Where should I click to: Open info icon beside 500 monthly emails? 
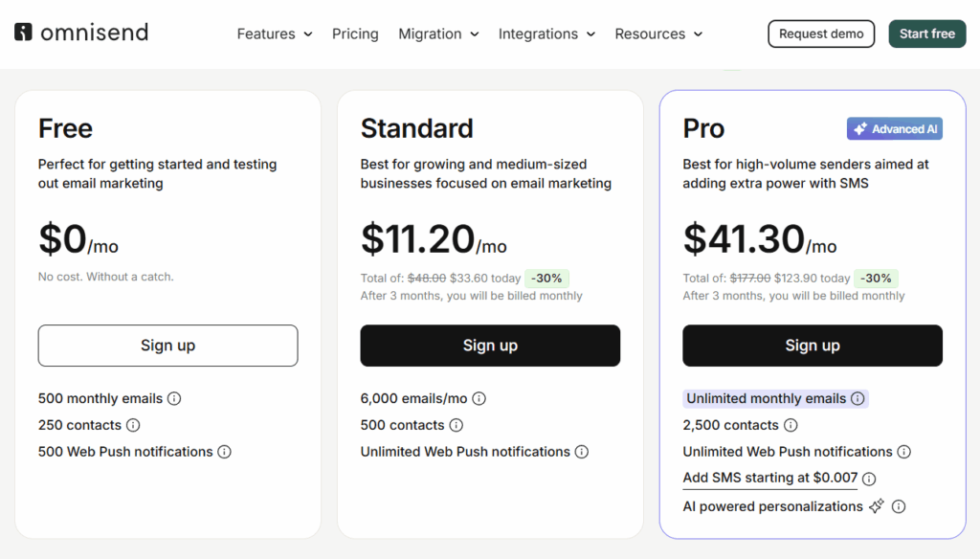(174, 398)
